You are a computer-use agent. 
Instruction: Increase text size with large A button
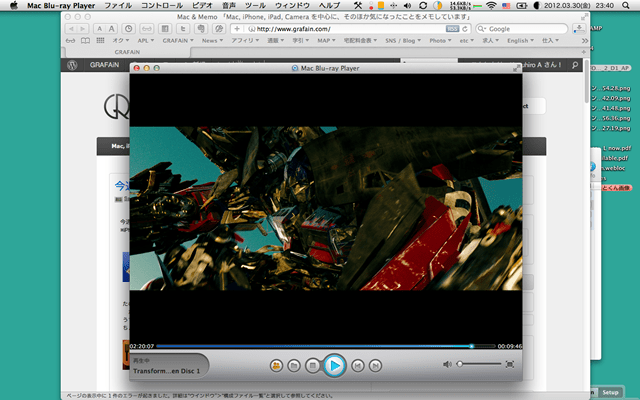pos(111,29)
